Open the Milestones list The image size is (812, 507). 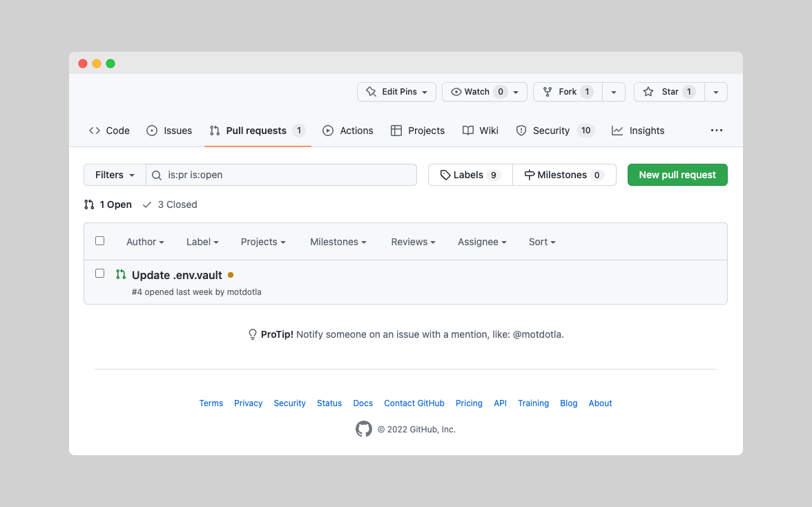[x=564, y=175]
